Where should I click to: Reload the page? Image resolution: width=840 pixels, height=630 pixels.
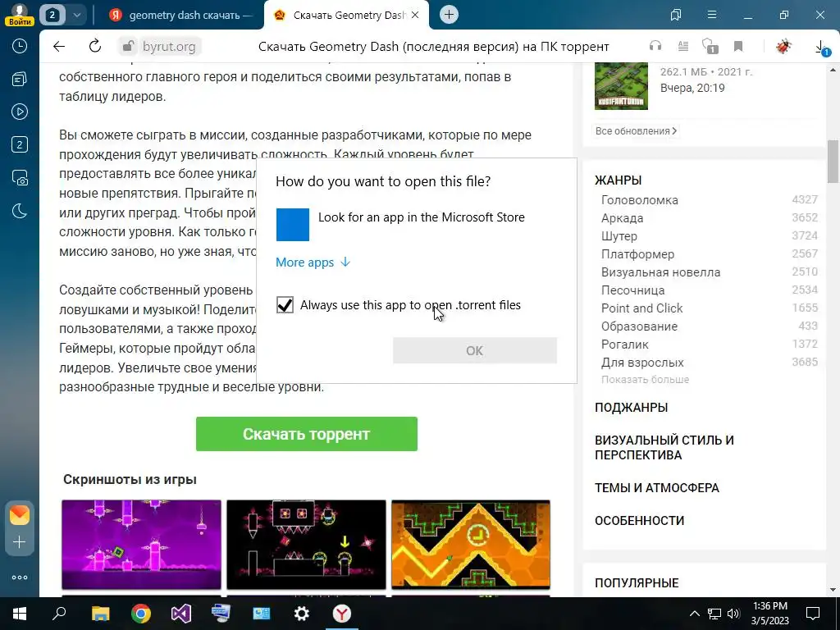95,47
